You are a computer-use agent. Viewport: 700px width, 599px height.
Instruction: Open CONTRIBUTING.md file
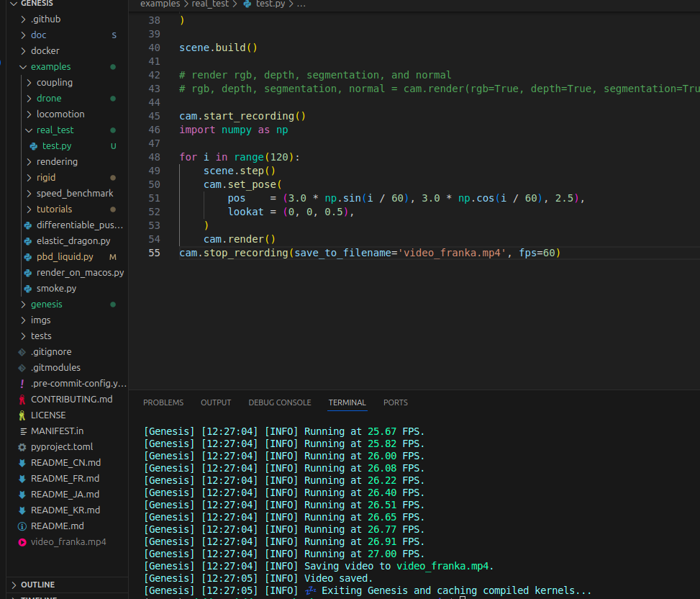pos(71,400)
